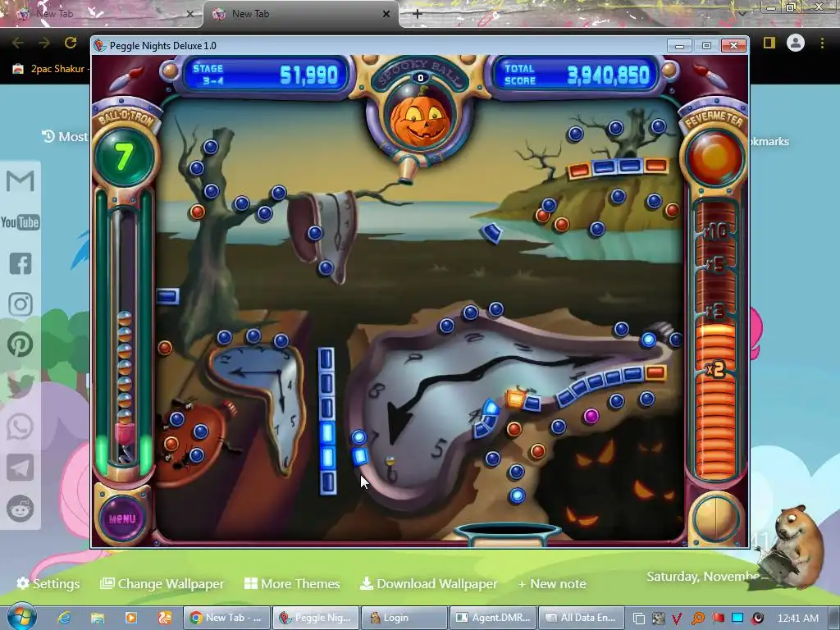The width and height of the screenshot is (840, 630).
Task: Switch to the second New Tab in Chrome
Action: click(x=301, y=15)
